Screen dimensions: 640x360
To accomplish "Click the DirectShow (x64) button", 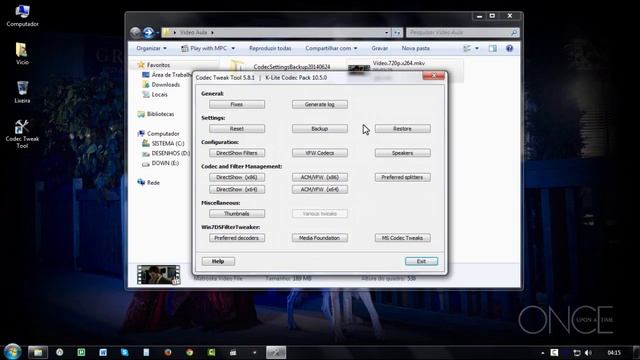I will point(237,189).
